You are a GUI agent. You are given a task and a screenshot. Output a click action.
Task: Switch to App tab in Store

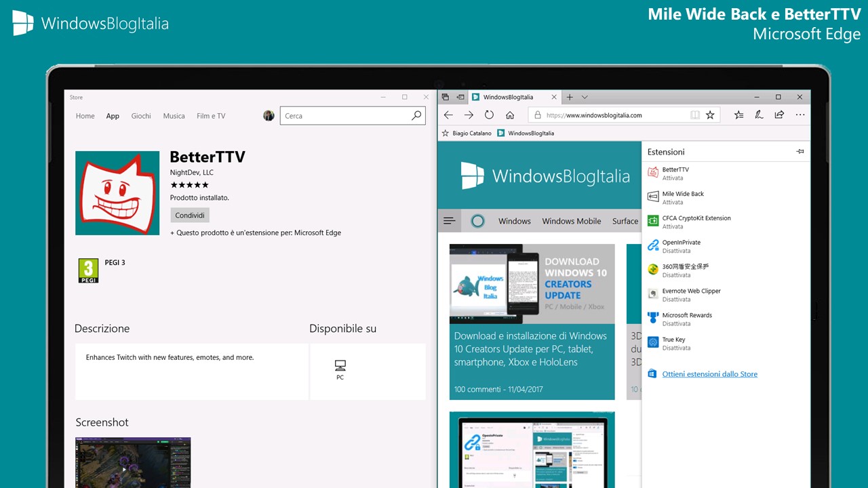pyautogui.click(x=113, y=116)
